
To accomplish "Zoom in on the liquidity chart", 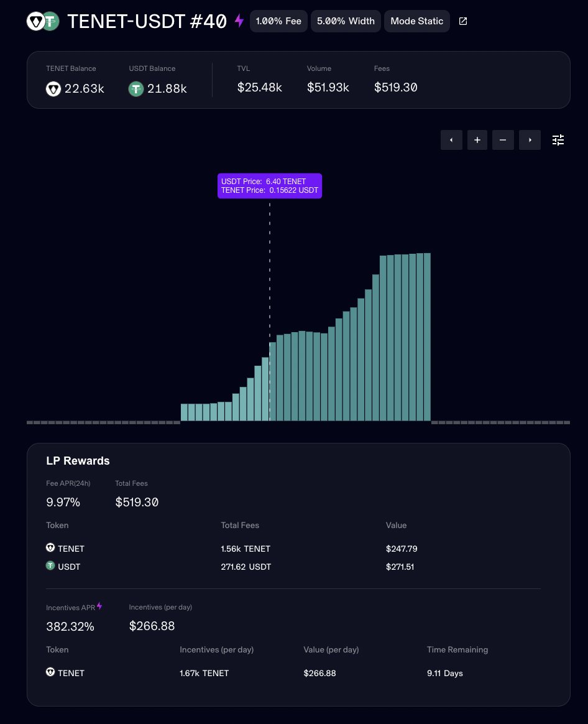I will (477, 140).
